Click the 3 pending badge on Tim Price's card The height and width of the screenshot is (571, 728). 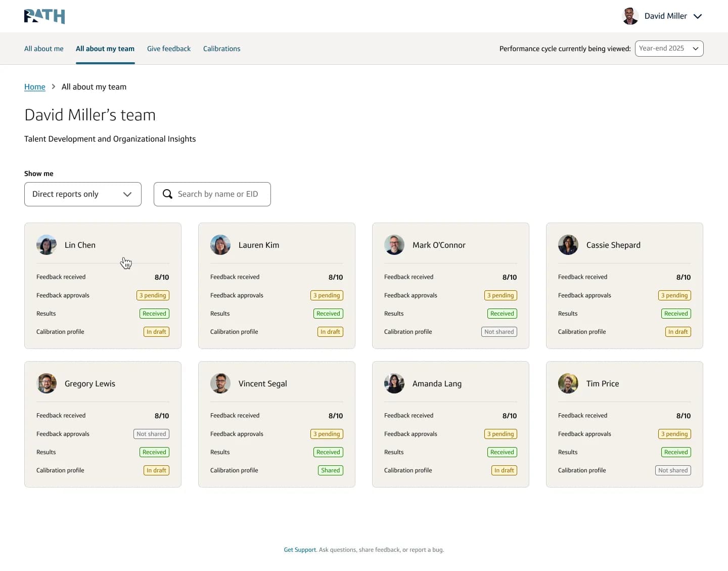click(674, 434)
